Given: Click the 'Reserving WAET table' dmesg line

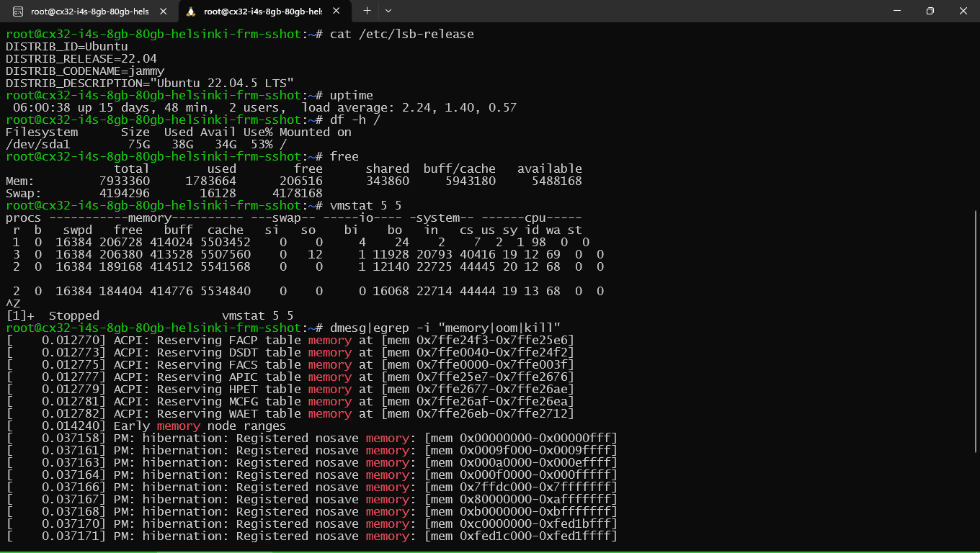Looking at the screenshot, I should (x=290, y=413).
